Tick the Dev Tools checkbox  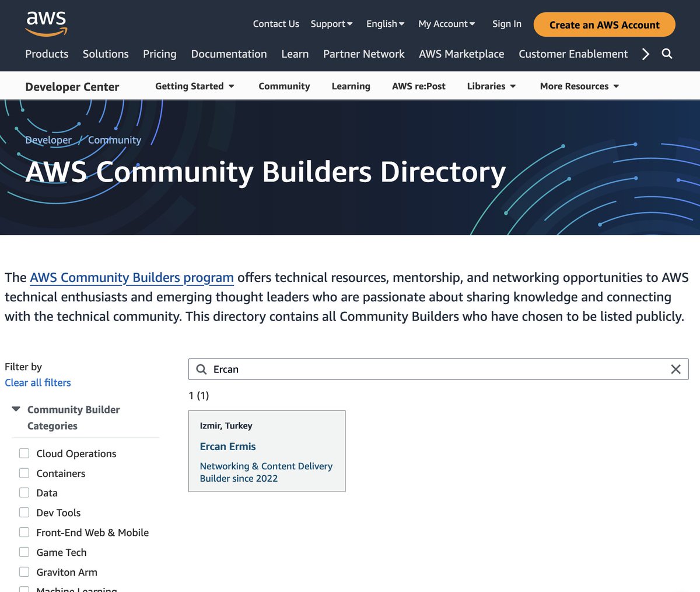click(x=24, y=513)
